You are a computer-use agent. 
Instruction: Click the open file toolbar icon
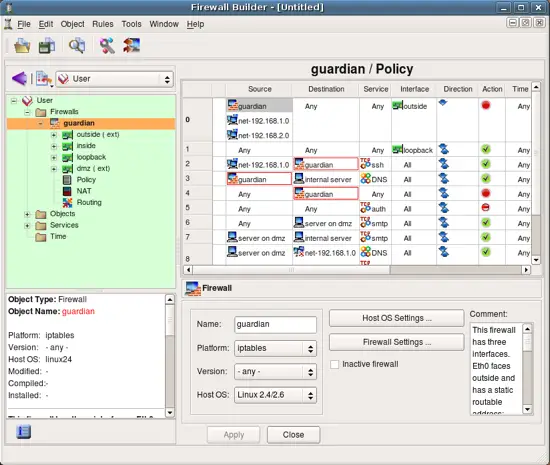pos(22,46)
